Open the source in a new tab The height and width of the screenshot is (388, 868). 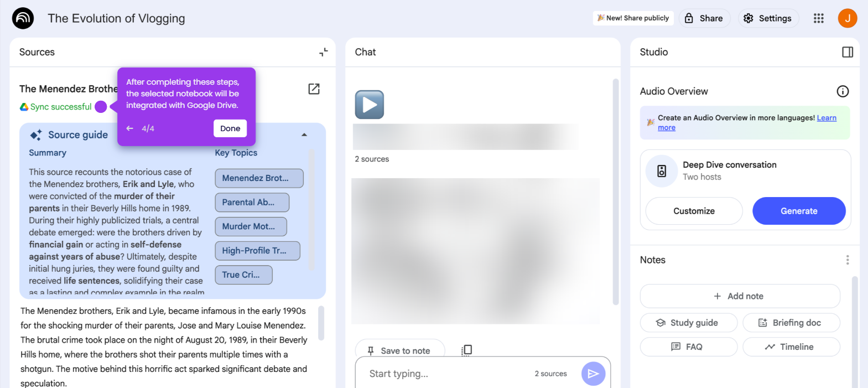coord(314,89)
